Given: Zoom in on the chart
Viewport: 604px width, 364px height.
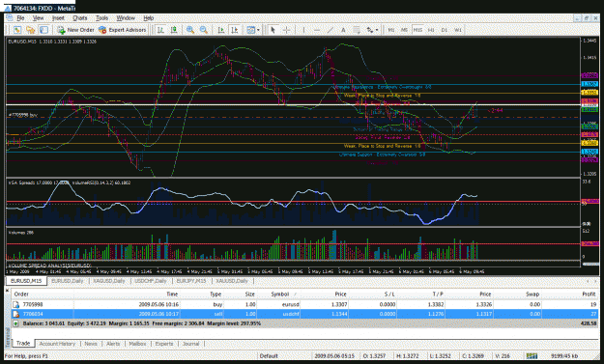Looking at the screenshot, I should (190, 30).
